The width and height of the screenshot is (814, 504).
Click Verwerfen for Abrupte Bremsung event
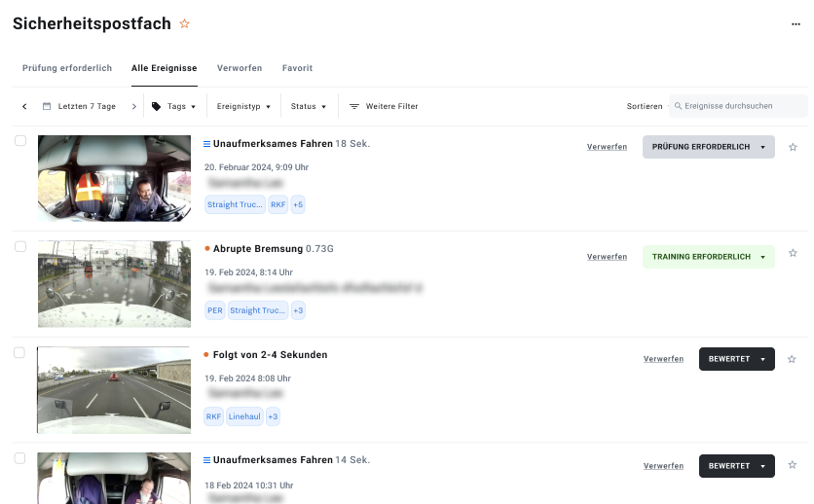[x=607, y=257]
